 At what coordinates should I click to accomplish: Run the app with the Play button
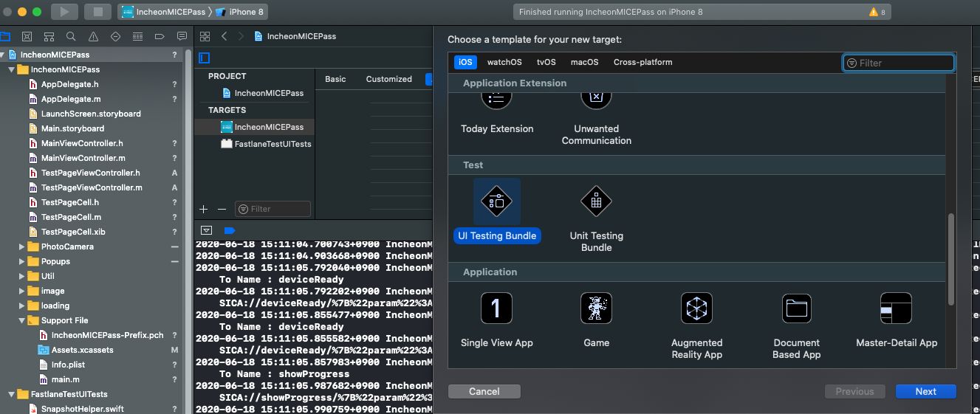[x=64, y=12]
